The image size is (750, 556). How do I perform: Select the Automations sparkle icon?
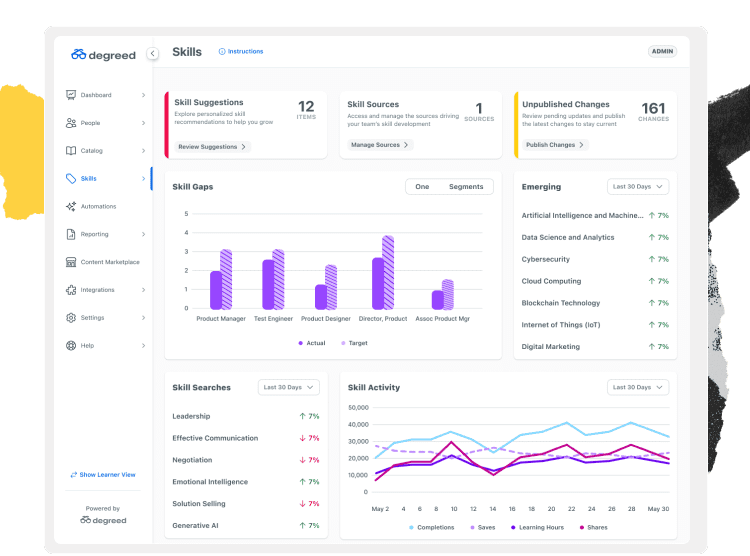click(71, 207)
